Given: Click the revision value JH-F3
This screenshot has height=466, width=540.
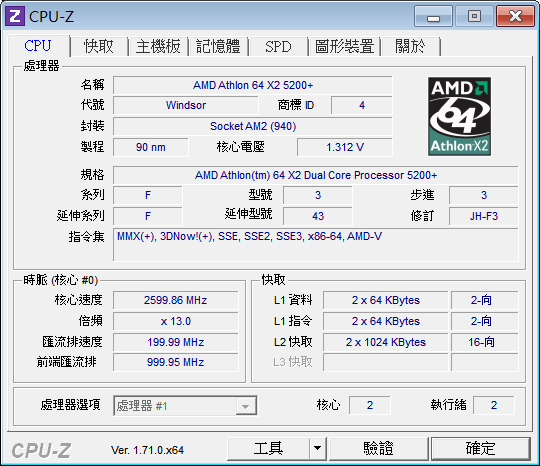Looking at the screenshot, I should pos(484,216).
